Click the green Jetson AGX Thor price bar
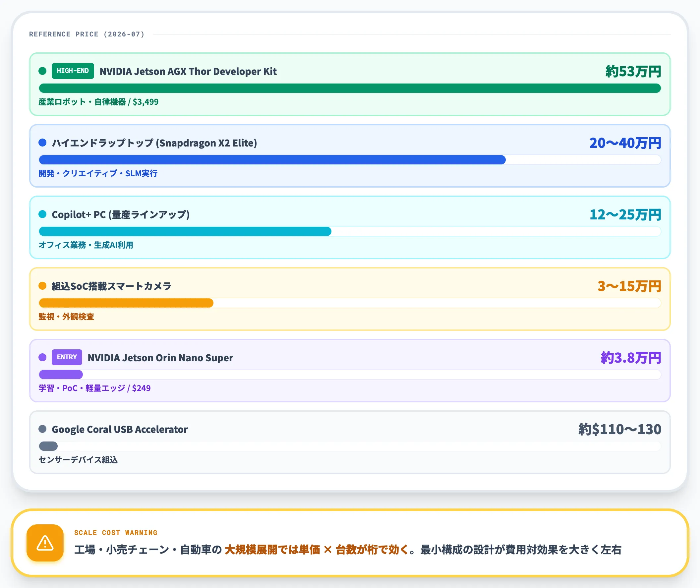 [350, 88]
